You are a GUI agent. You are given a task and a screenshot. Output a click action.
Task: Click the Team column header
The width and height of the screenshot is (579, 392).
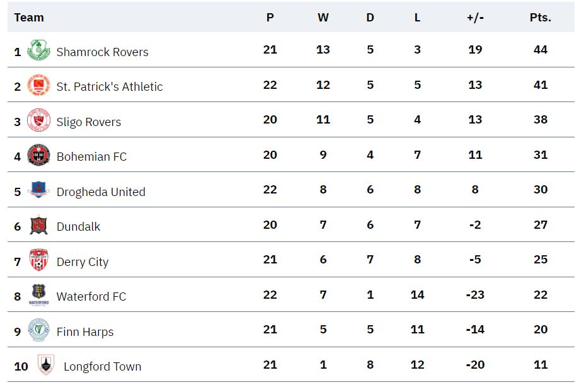click(29, 18)
